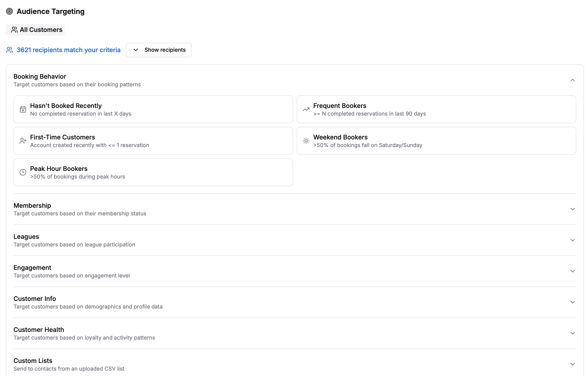Screen dimensions: 588x376
Task: Click the Customer Info section title
Action: point(35,299)
